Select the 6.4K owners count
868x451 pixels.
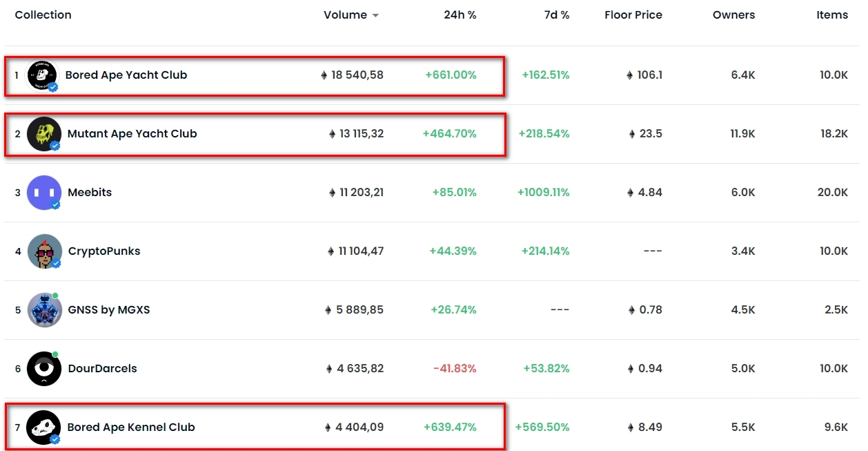[743, 75]
